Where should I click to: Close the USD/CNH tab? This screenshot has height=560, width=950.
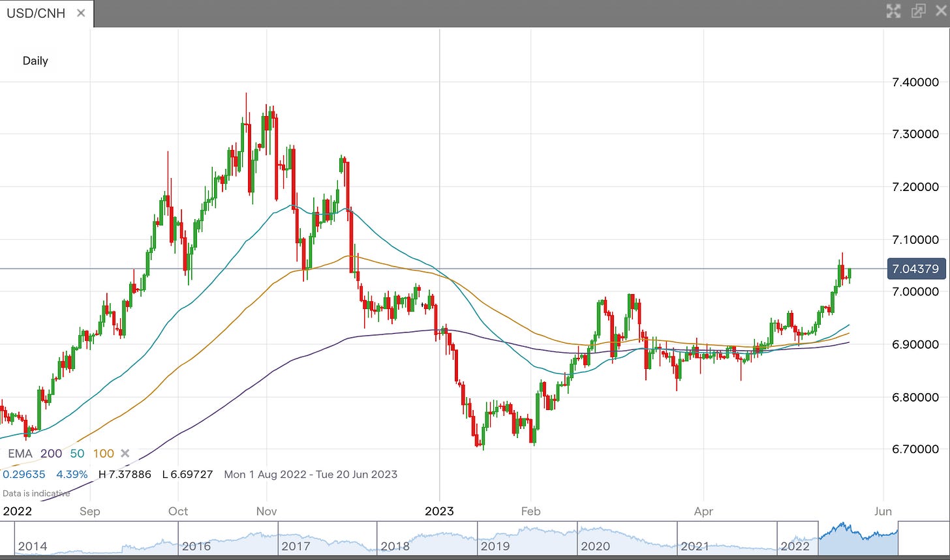pyautogui.click(x=81, y=13)
